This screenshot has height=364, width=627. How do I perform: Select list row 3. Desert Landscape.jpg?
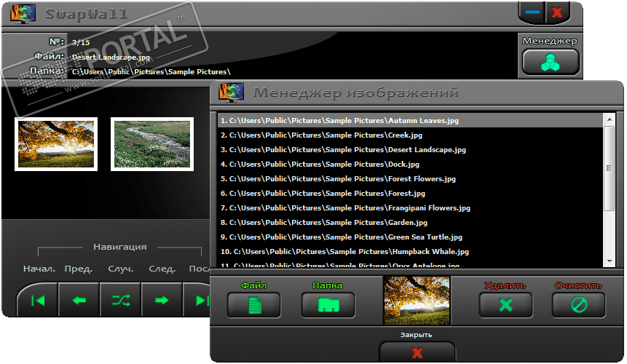tap(410, 150)
